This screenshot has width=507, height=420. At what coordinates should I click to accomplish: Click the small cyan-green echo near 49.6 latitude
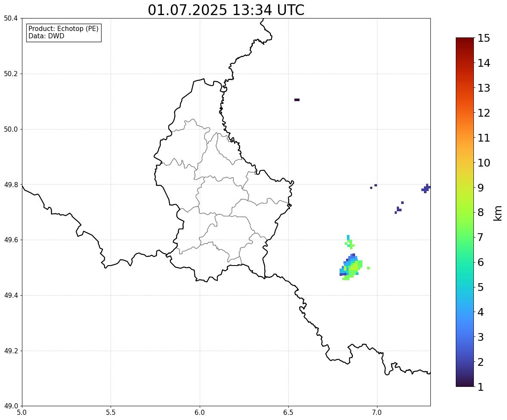click(x=349, y=242)
